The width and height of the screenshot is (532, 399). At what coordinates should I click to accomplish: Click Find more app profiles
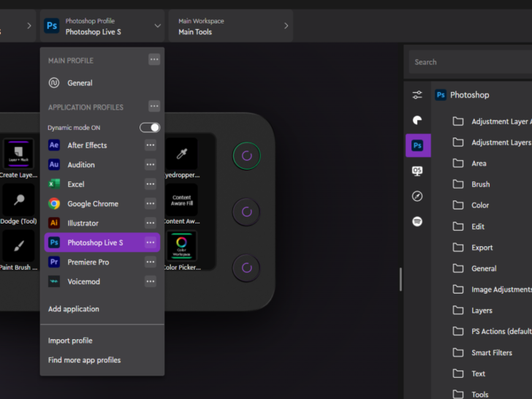85,360
